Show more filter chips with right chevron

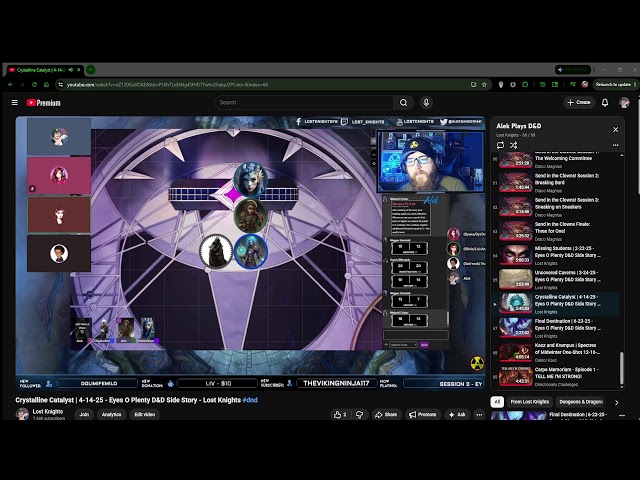coord(616,402)
